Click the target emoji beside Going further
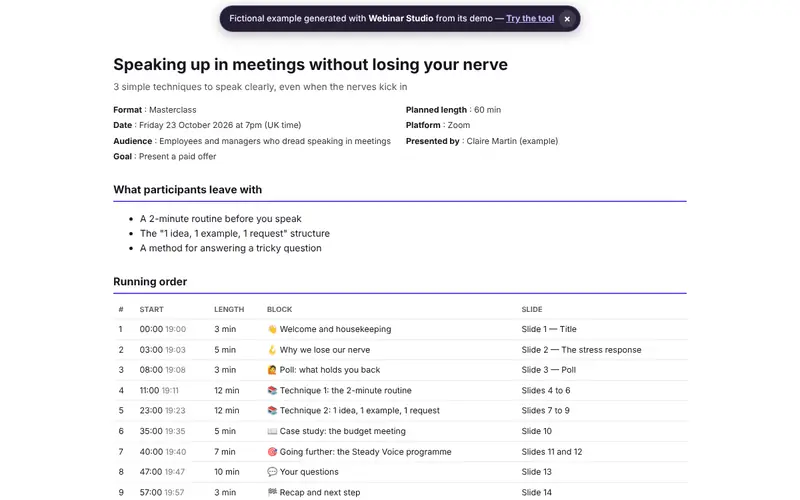This screenshot has width=800, height=500. pyautogui.click(x=272, y=452)
